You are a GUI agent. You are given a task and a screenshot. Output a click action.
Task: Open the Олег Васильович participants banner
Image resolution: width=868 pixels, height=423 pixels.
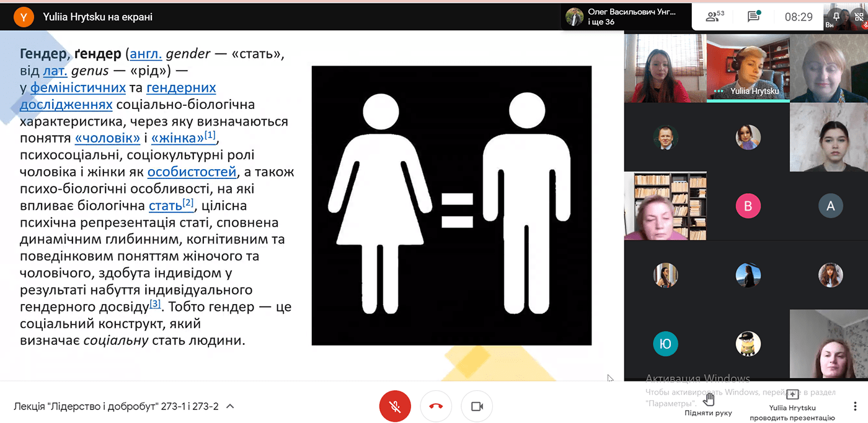(x=626, y=17)
